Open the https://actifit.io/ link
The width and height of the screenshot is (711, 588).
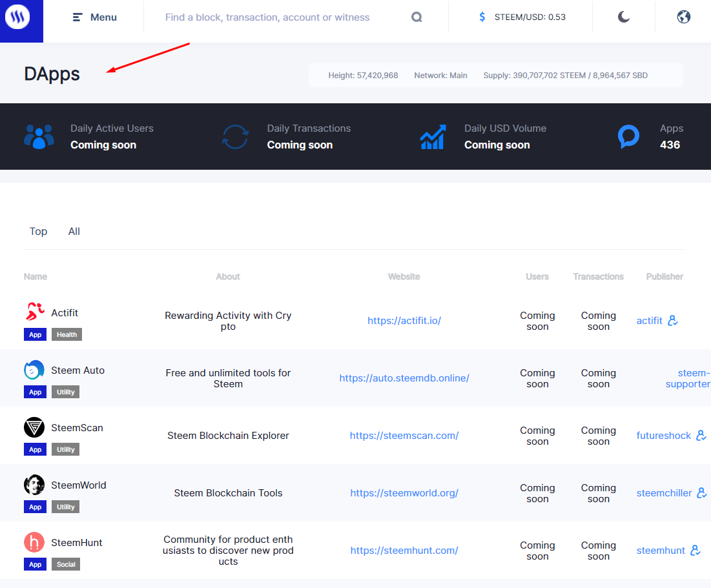click(x=404, y=321)
